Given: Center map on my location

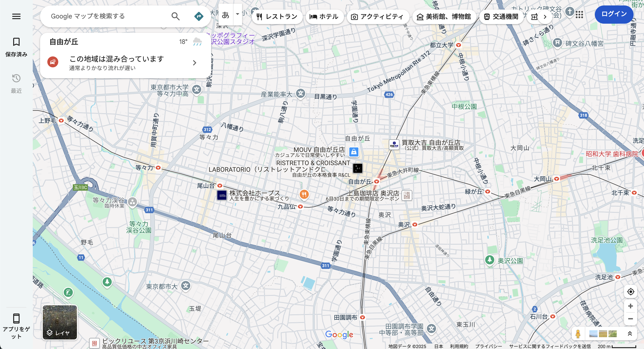Looking at the screenshot, I should pos(630,291).
